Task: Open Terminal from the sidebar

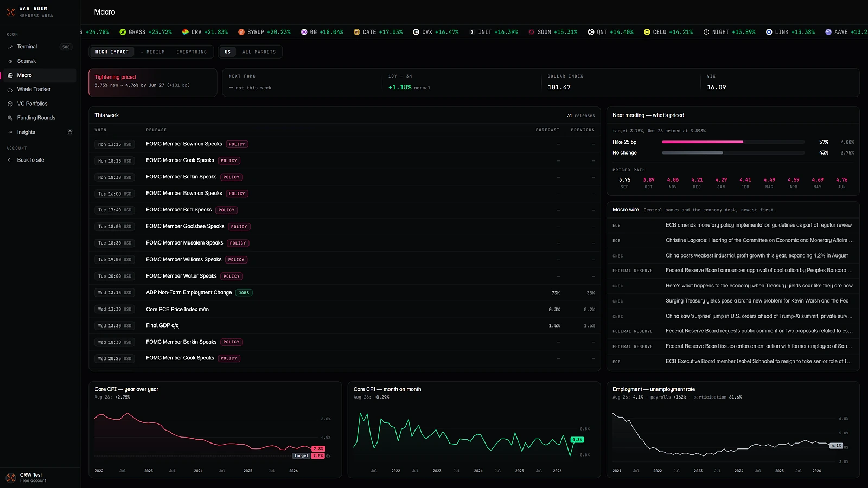Action: (40, 47)
